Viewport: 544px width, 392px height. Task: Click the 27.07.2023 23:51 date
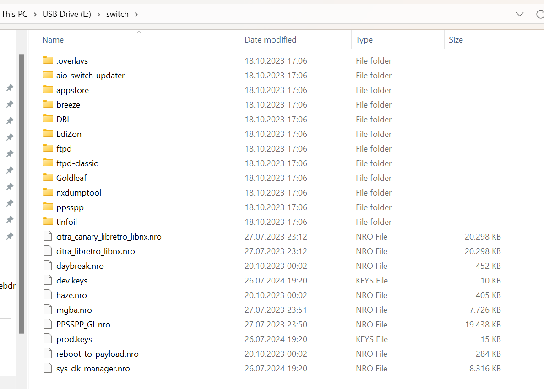[276, 310]
